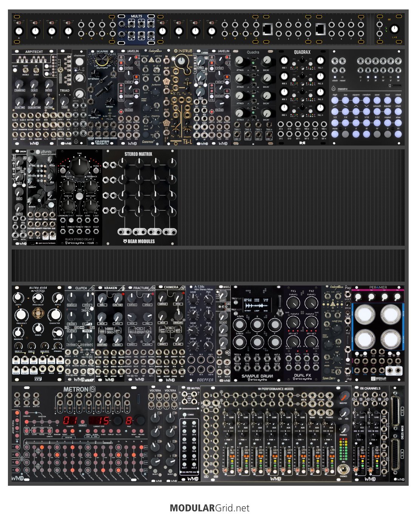Select the WMD MUTES module
Viewport: 420px width, 516px height.
(x=189, y=434)
